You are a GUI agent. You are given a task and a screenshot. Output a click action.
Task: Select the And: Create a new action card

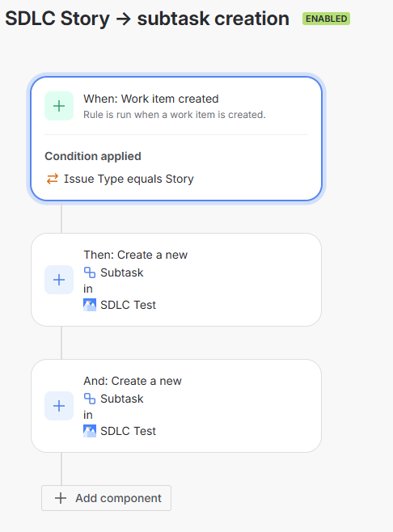(176, 406)
